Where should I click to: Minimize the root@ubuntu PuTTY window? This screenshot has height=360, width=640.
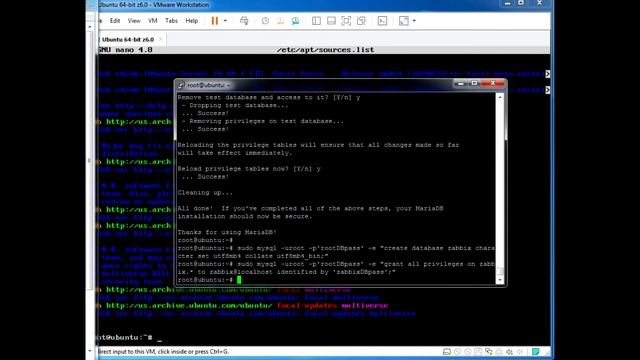460,83
